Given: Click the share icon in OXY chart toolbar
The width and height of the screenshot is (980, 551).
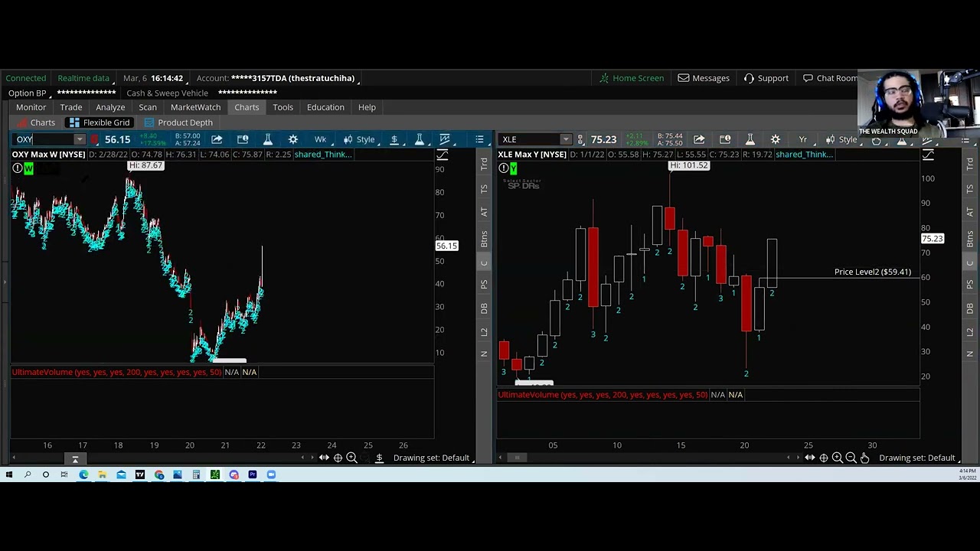Looking at the screenshot, I should tap(217, 139).
